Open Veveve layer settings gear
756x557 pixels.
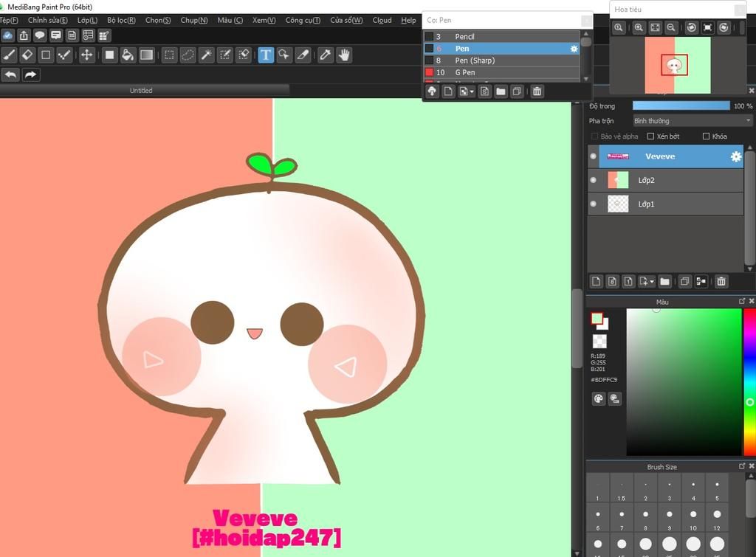[736, 156]
